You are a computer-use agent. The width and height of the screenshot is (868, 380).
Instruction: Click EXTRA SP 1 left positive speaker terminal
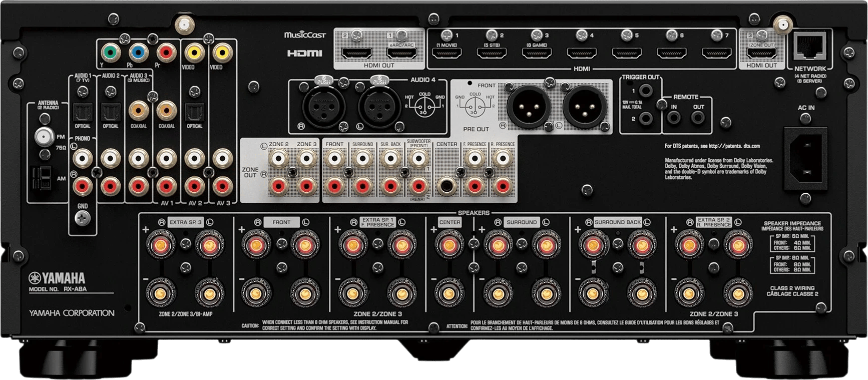(401, 245)
